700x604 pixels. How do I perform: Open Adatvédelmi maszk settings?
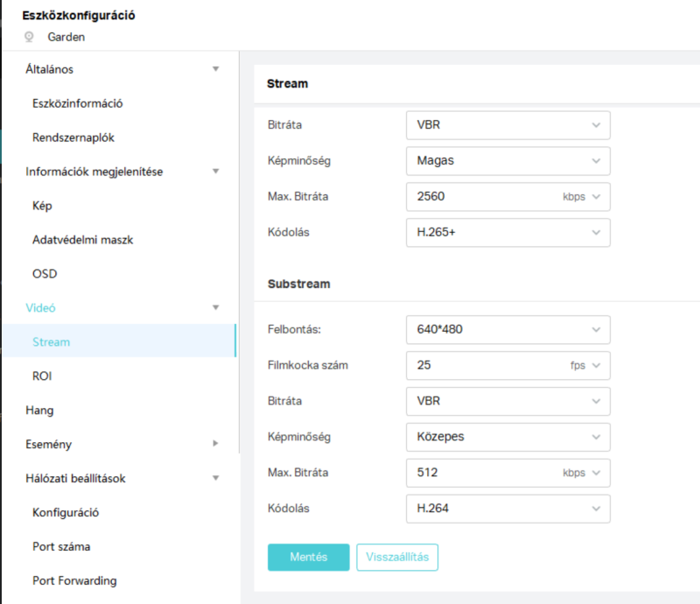tap(82, 240)
